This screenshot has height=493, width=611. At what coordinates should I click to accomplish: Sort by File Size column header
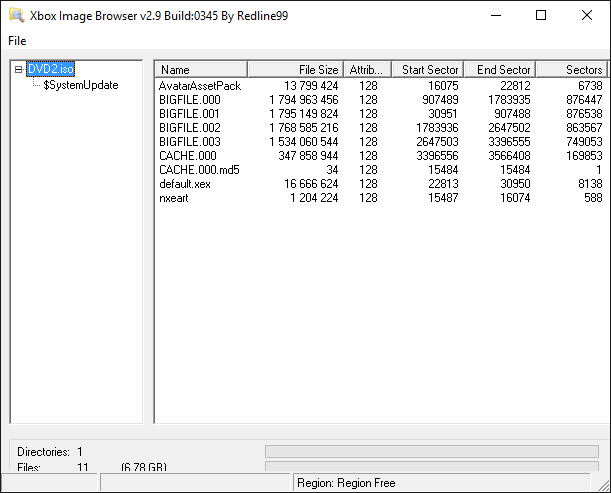295,69
